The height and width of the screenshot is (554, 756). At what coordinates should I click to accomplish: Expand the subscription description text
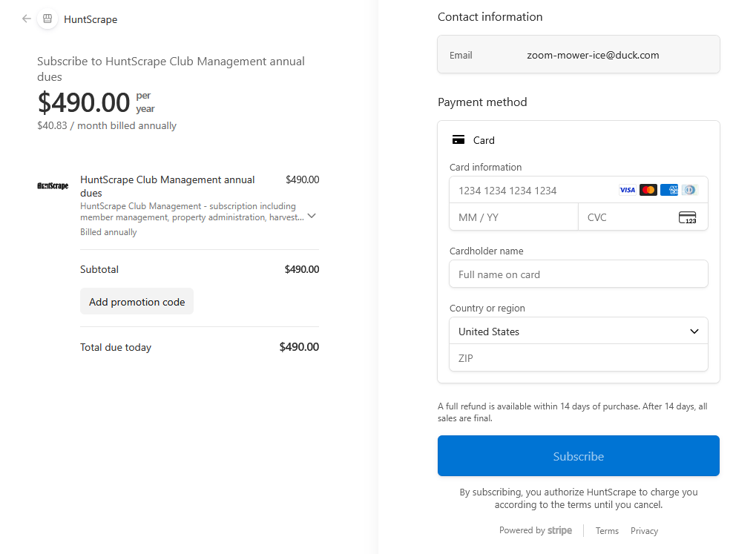311,215
